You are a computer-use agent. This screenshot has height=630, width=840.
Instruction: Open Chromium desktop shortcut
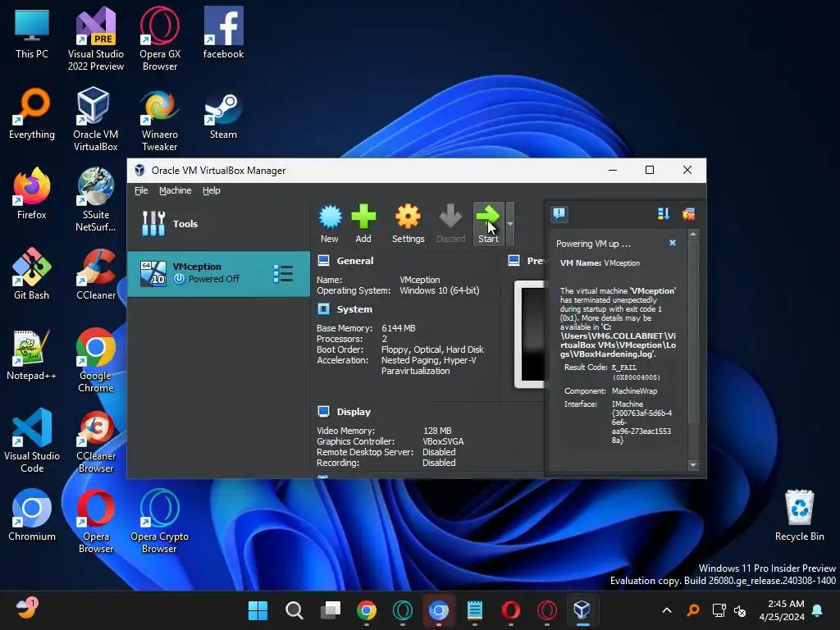32,515
